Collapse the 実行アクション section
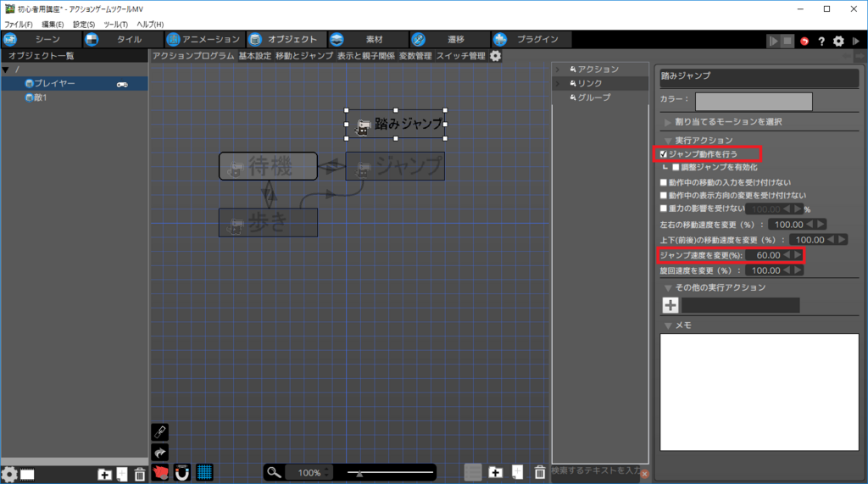Image resolution: width=868 pixels, height=484 pixels. (x=668, y=141)
